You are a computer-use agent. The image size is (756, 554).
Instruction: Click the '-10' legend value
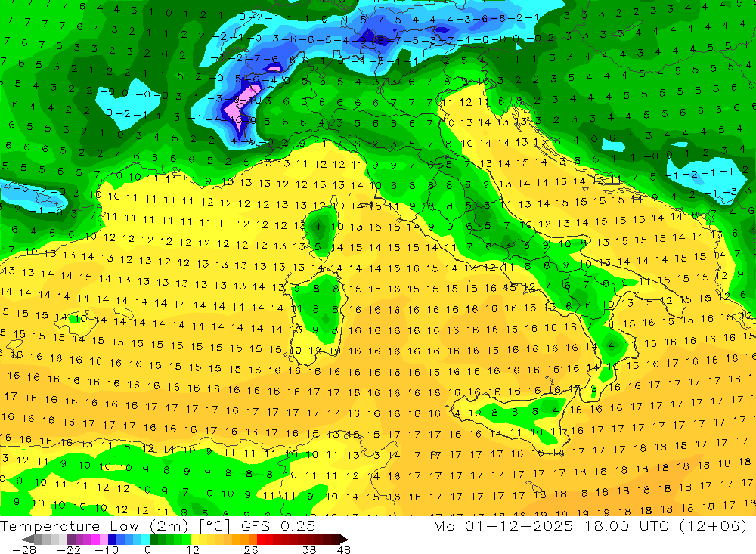pos(107,549)
